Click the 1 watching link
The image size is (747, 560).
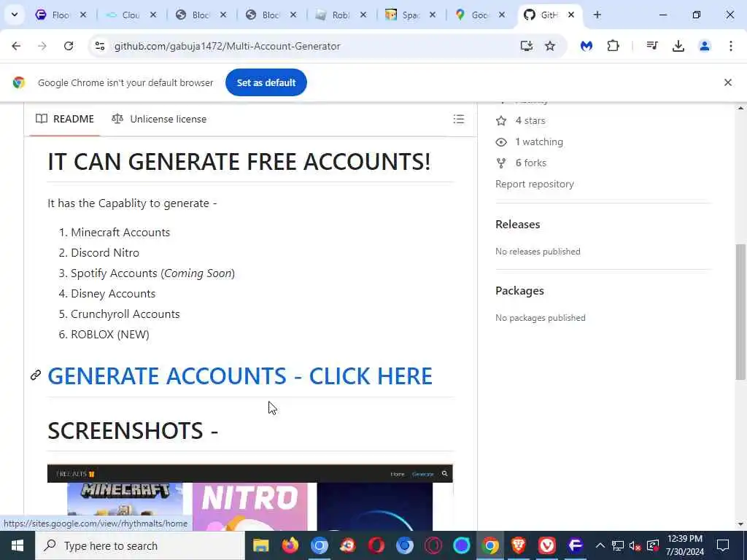[530, 142]
